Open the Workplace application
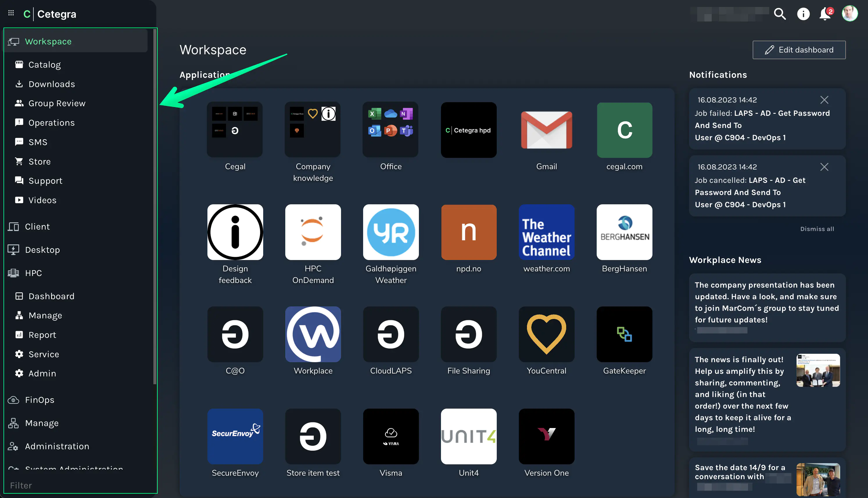Image resolution: width=868 pixels, height=498 pixels. (x=313, y=335)
